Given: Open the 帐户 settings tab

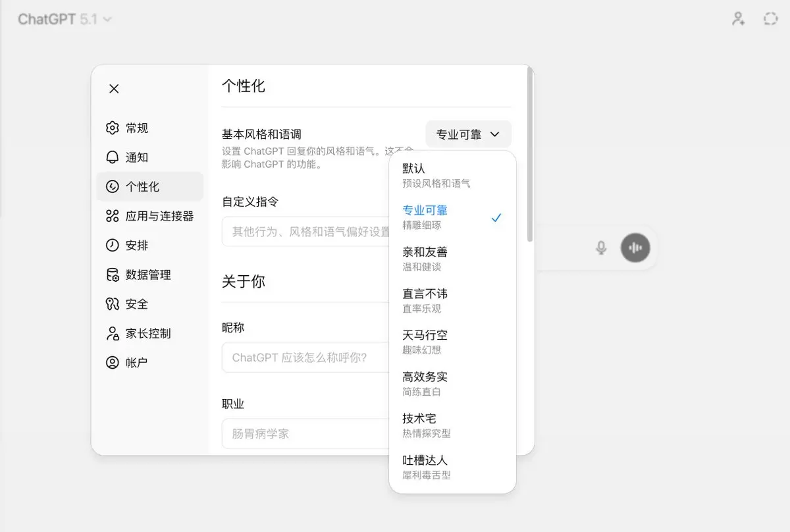Looking at the screenshot, I should 150,362.
